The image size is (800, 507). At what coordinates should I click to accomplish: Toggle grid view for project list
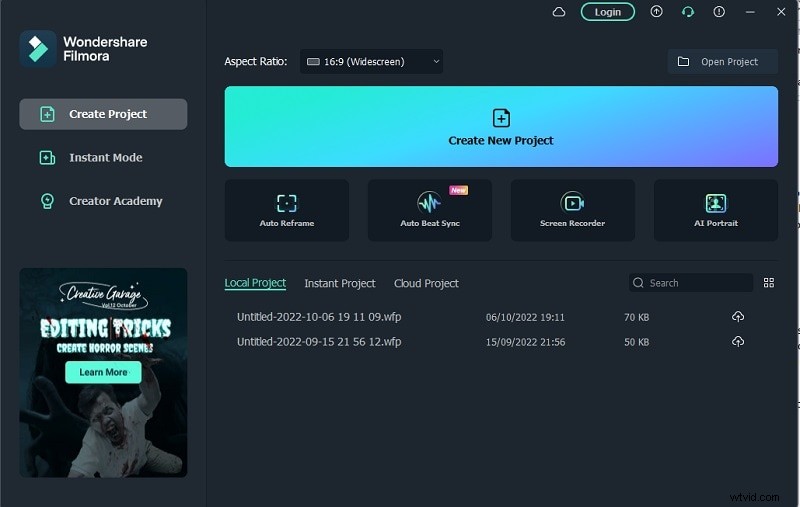pos(769,283)
